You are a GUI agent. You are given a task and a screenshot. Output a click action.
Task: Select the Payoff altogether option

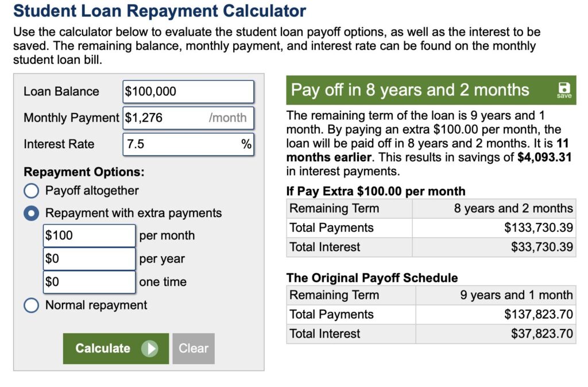tap(31, 191)
